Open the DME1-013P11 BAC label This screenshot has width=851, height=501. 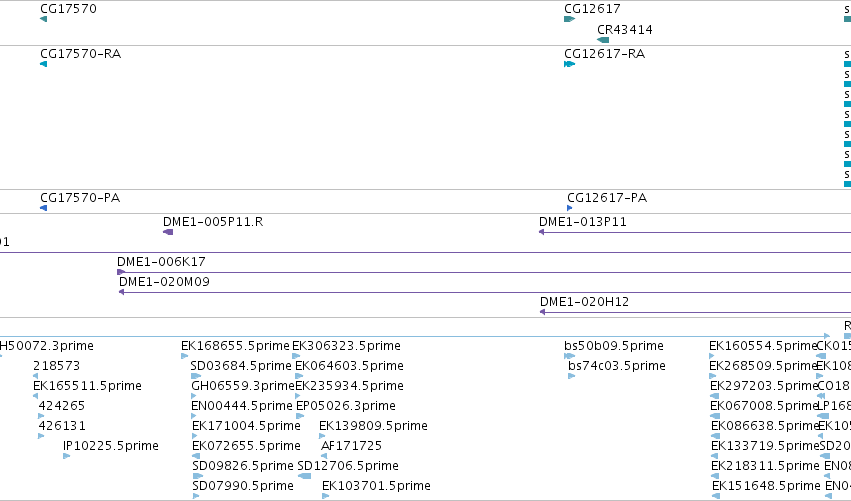click(582, 221)
